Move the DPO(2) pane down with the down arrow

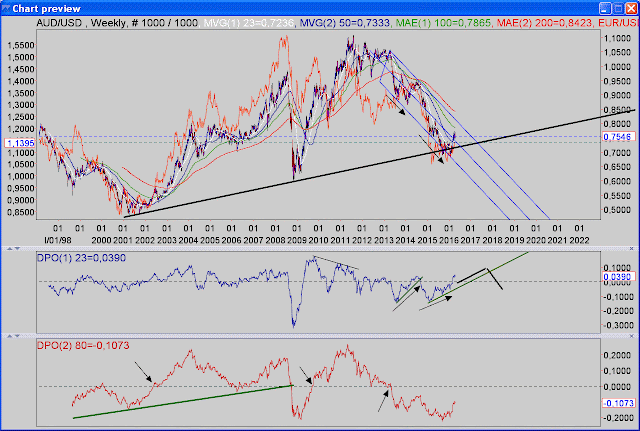[17, 335]
